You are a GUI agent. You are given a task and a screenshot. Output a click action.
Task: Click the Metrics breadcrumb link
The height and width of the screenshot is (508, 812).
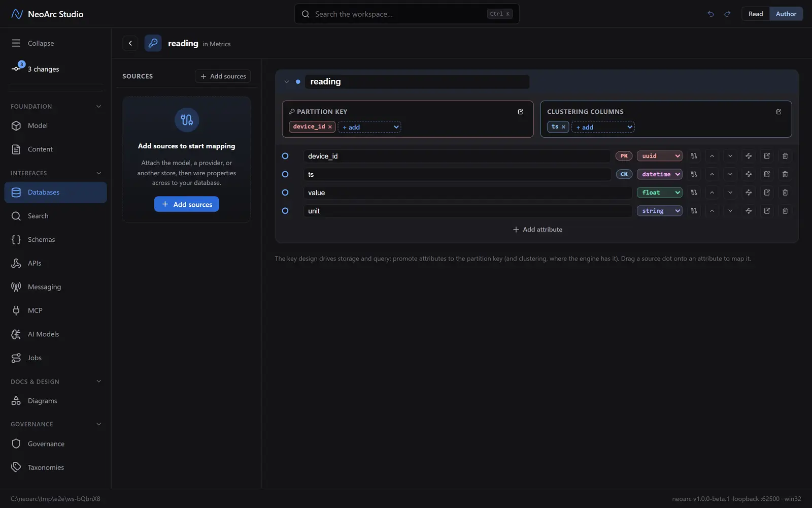click(x=220, y=44)
